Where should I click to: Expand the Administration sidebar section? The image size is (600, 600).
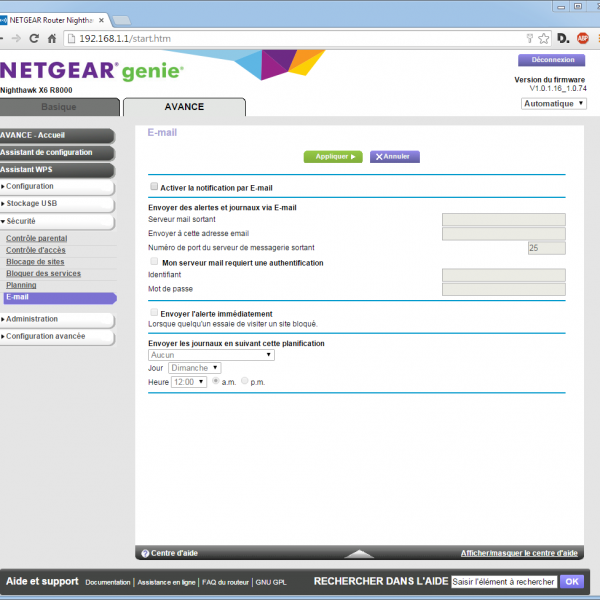(32, 319)
